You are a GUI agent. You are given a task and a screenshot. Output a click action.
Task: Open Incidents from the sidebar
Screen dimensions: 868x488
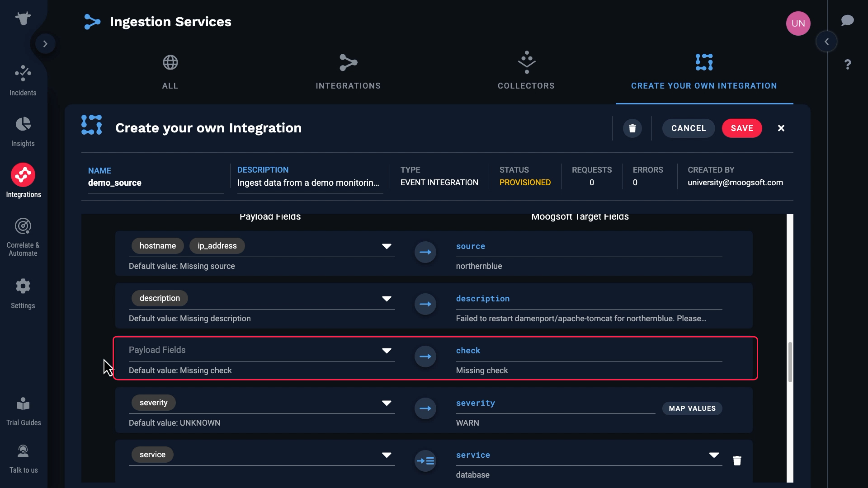[x=23, y=80]
